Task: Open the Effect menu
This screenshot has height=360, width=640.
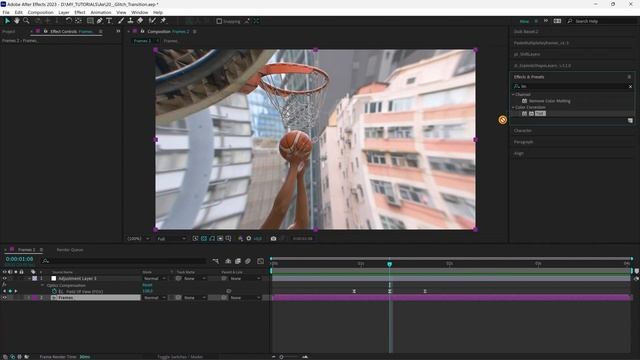Action: coord(80,12)
